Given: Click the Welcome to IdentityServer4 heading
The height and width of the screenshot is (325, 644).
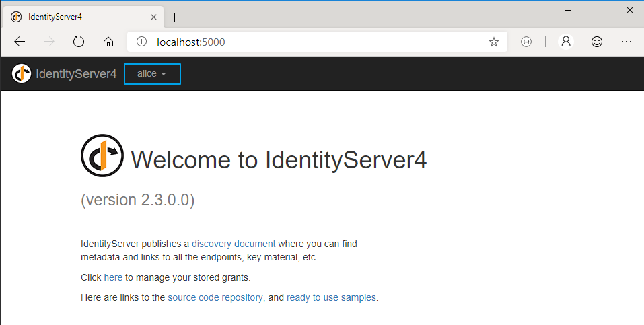Looking at the screenshot, I should [x=279, y=160].
